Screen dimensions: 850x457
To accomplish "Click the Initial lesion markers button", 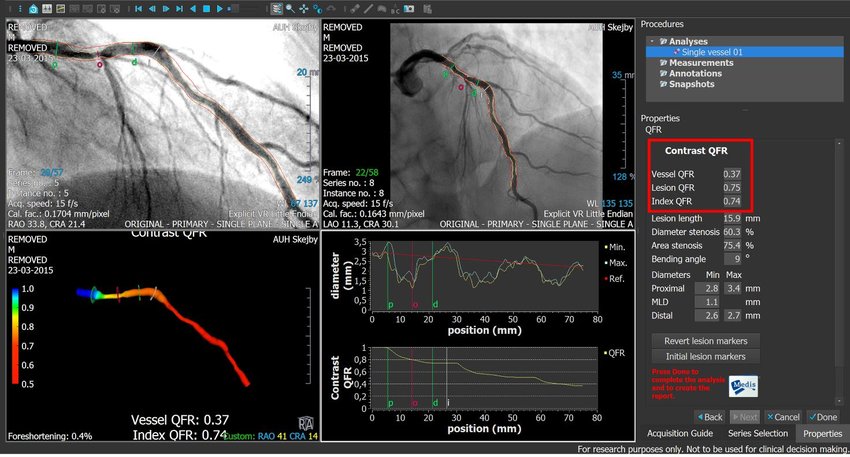I will click(x=705, y=357).
